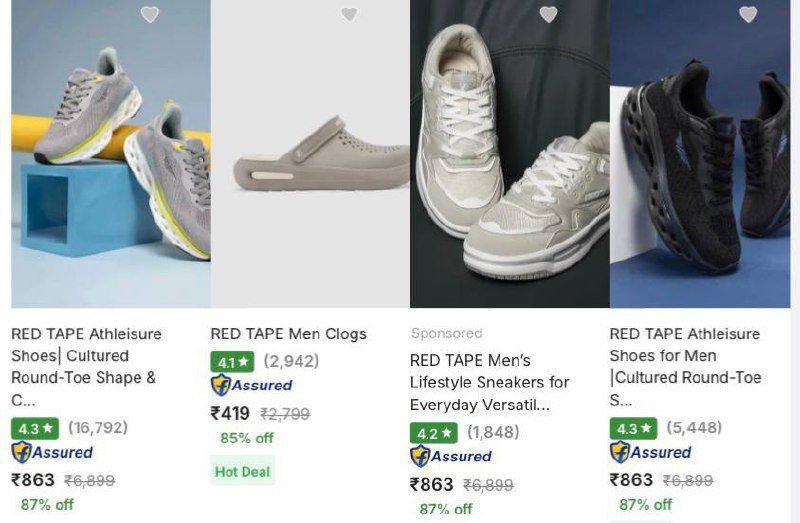Click Assured badge on Lifestyle Sneakers
800x523 pixels.
coord(451,456)
